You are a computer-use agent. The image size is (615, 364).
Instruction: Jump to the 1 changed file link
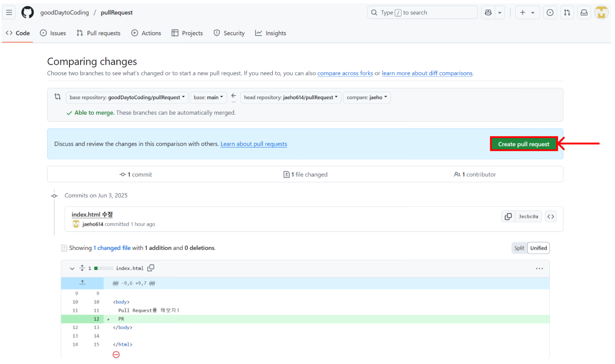tap(112, 248)
